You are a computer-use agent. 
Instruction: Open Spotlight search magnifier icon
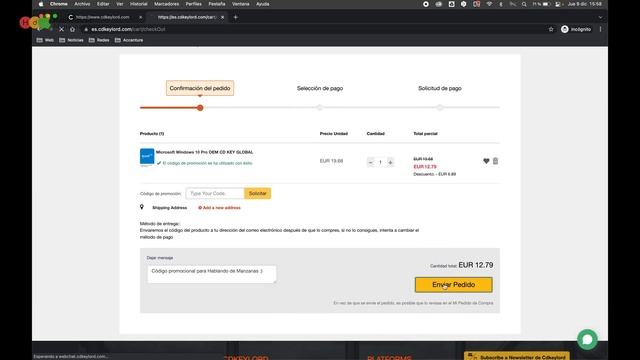click(524, 4)
